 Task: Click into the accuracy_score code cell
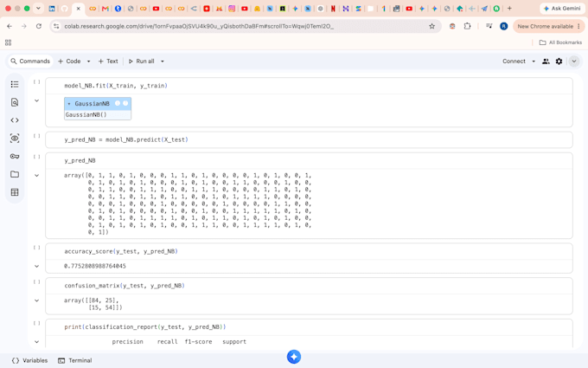tap(309, 251)
